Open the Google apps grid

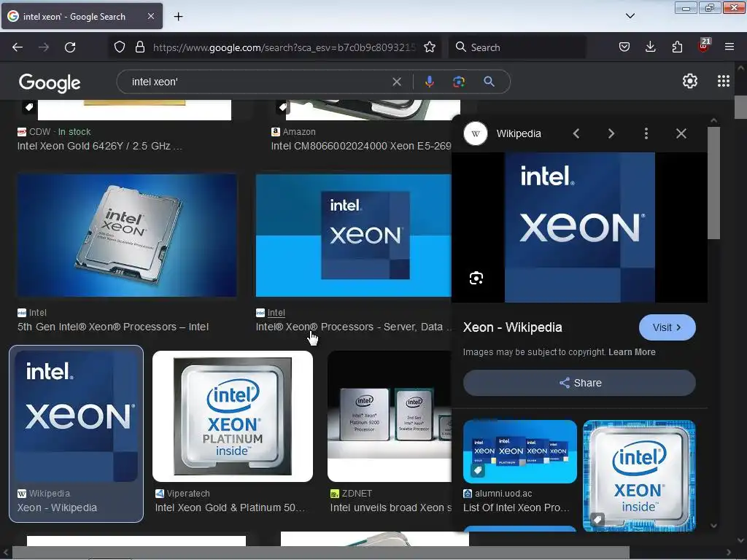click(x=723, y=82)
